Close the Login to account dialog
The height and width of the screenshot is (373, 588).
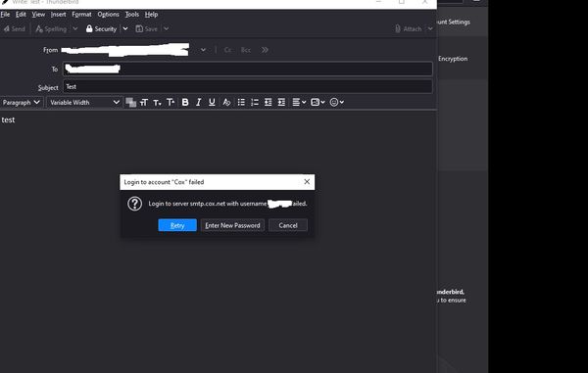pos(307,182)
